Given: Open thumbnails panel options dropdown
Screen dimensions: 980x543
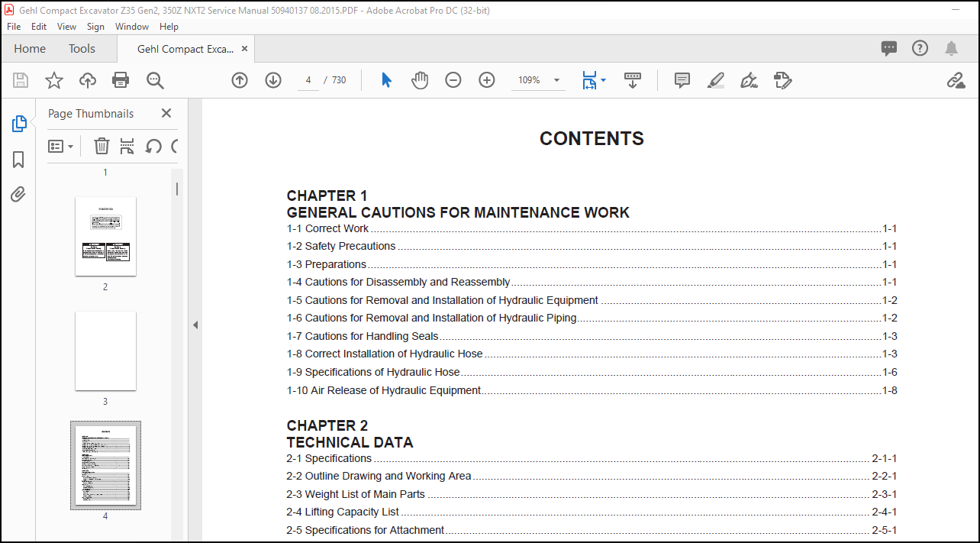Looking at the screenshot, I should coord(61,146).
